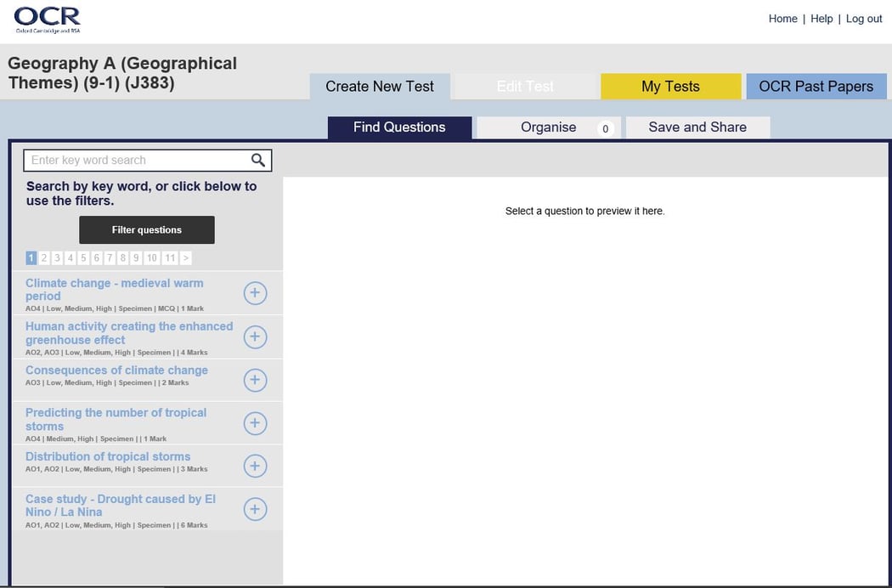Click the Log out link
Screen dimensions: 892x588
[864, 18]
